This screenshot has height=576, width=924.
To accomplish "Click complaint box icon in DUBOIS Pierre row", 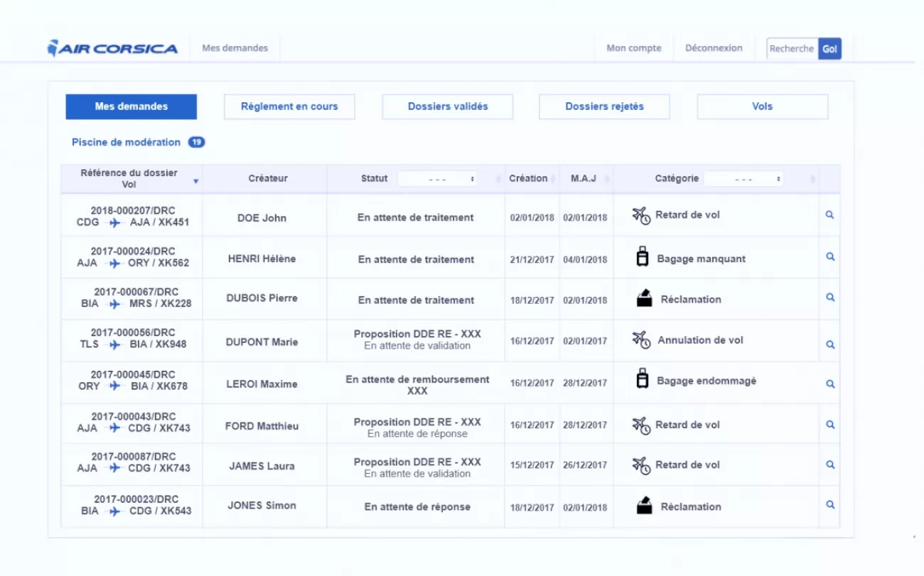I will point(645,298).
